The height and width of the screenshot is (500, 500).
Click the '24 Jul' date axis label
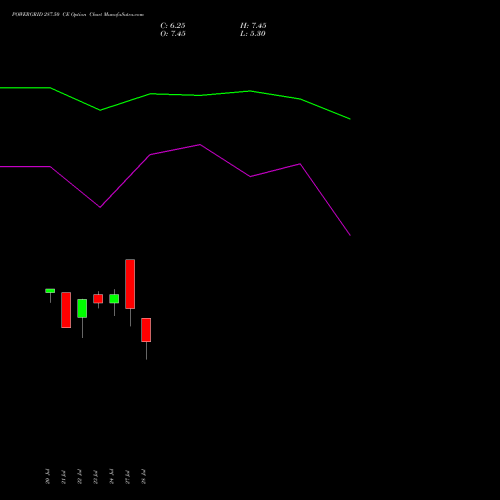point(112,477)
